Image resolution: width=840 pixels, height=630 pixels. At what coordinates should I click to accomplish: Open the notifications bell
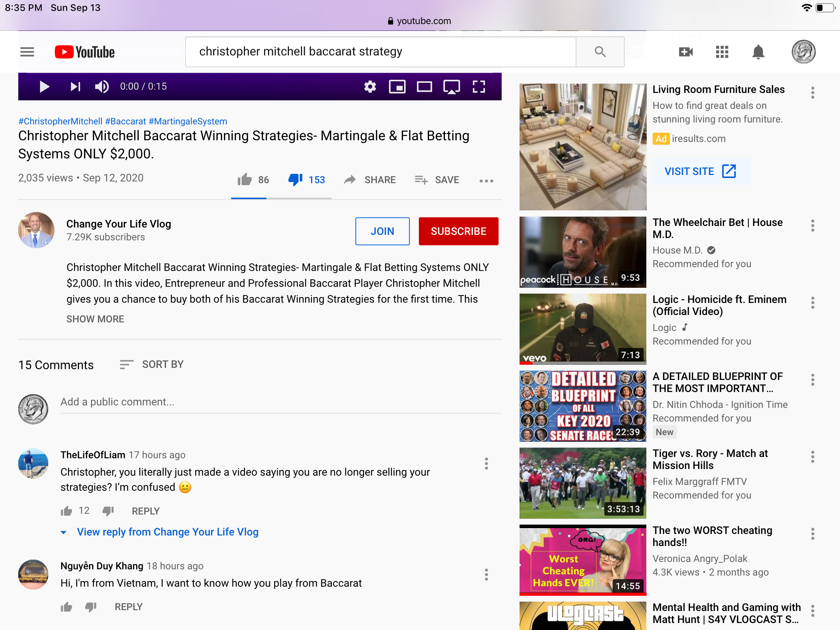pos(758,52)
